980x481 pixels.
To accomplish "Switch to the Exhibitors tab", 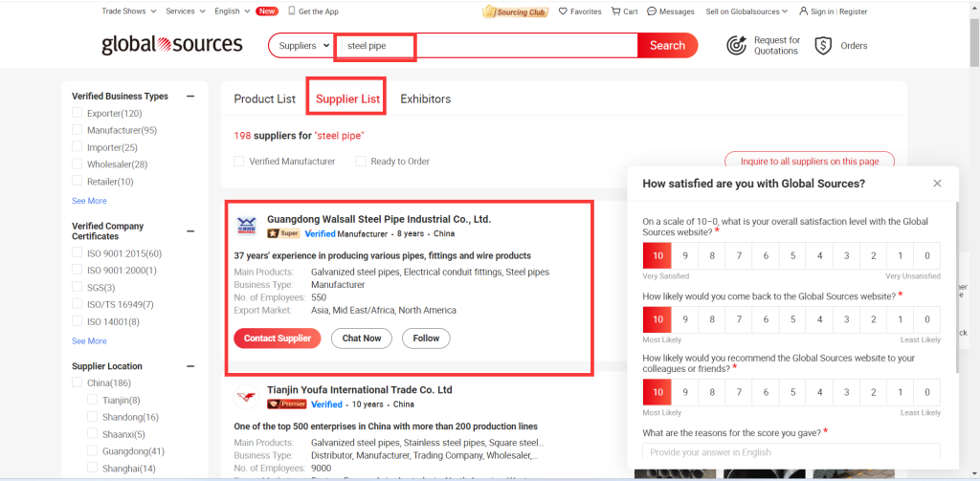I will [425, 98].
